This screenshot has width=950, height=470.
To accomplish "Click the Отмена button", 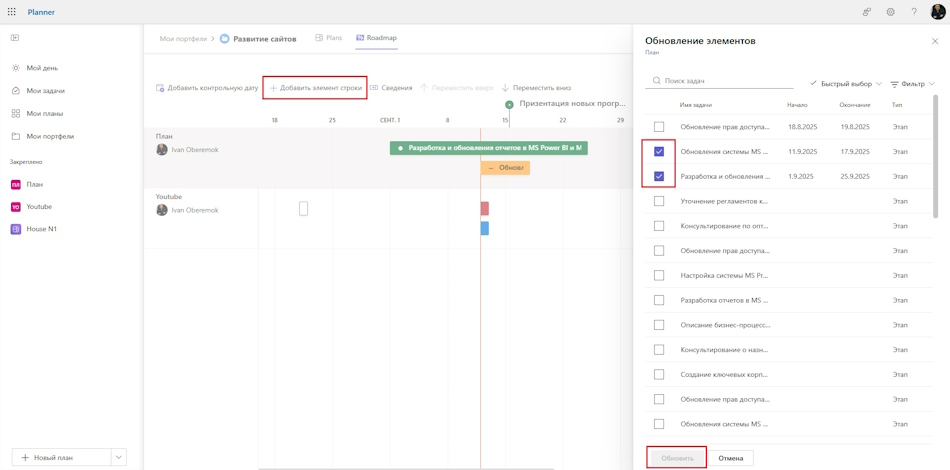I will (731, 458).
